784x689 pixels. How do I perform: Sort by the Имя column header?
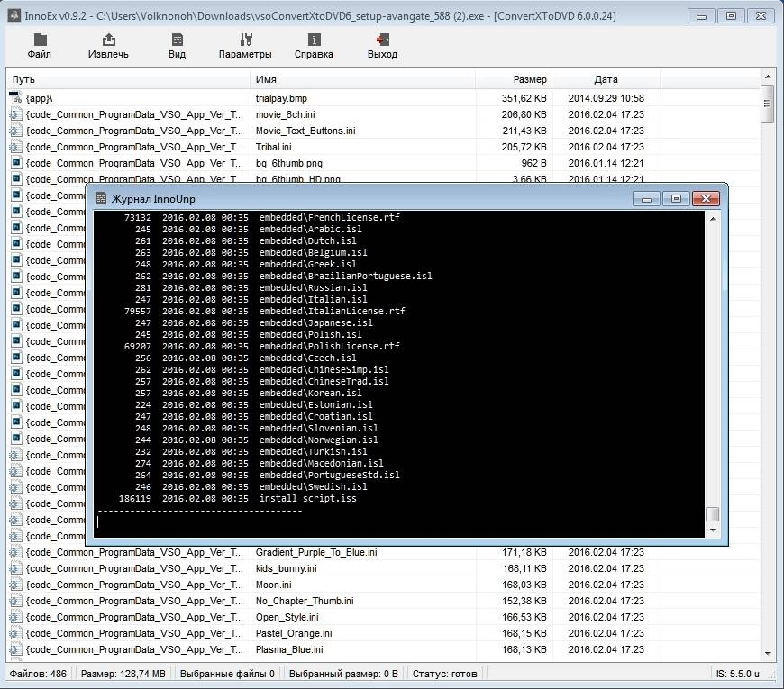pos(363,79)
